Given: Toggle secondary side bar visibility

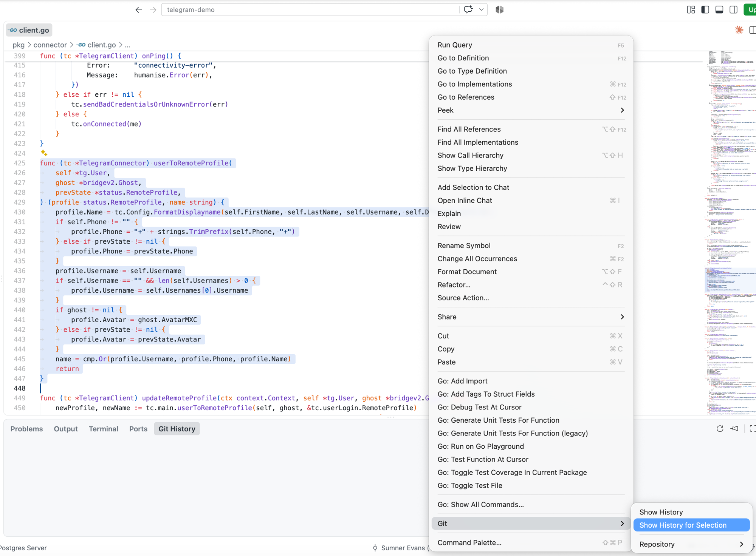Looking at the screenshot, I should pyautogui.click(x=733, y=10).
